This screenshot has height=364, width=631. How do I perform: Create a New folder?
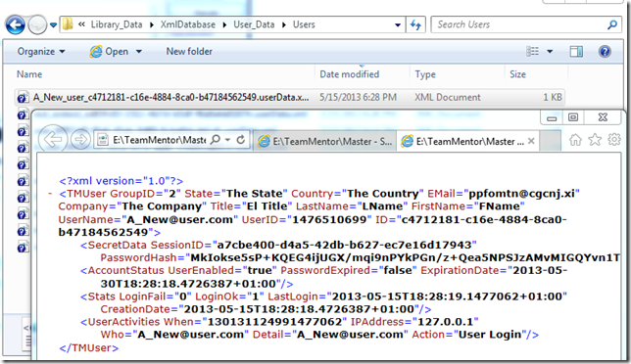point(189,52)
